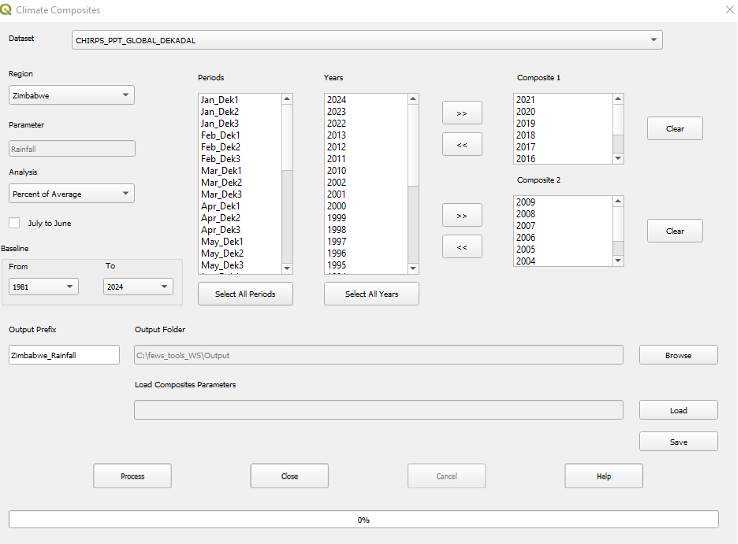The image size is (738, 544).
Task: Expand the Region dropdown showing Zimbabwe
Action: tap(71, 95)
